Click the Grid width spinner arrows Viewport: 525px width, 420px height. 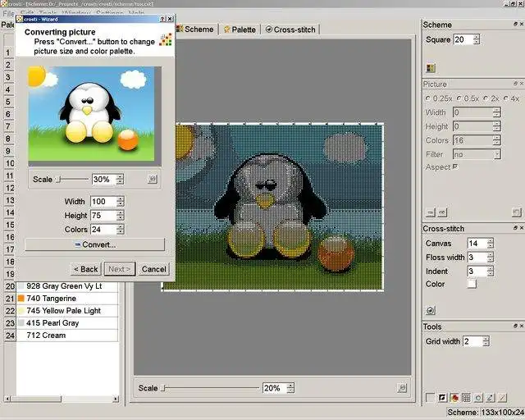[486, 341]
